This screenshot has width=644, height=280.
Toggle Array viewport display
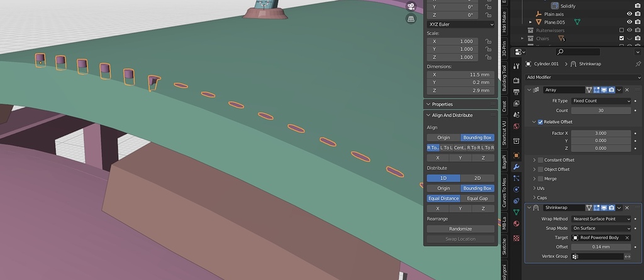pyautogui.click(x=604, y=90)
